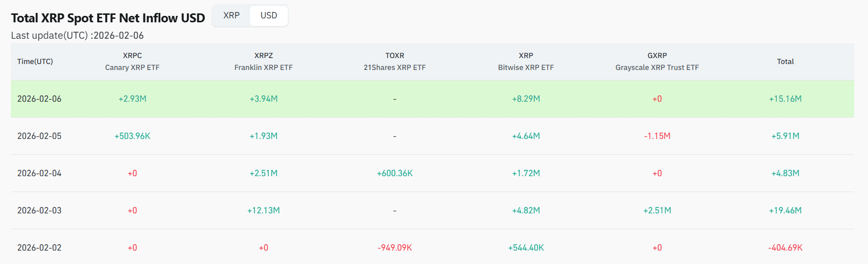This screenshot has height=264, width=868.
Task: Click the 2026-02-03 date cell
Action: (40, 210)
